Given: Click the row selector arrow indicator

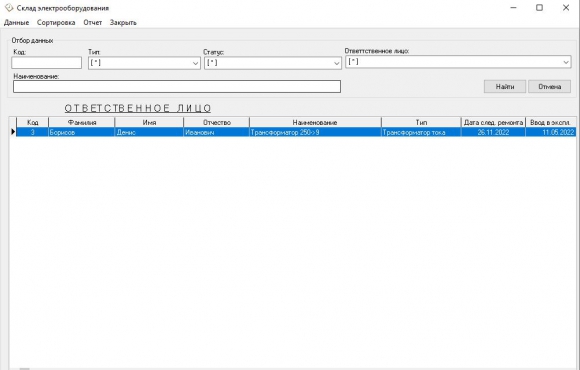Looking at the screenshot, I should [13, 132].
